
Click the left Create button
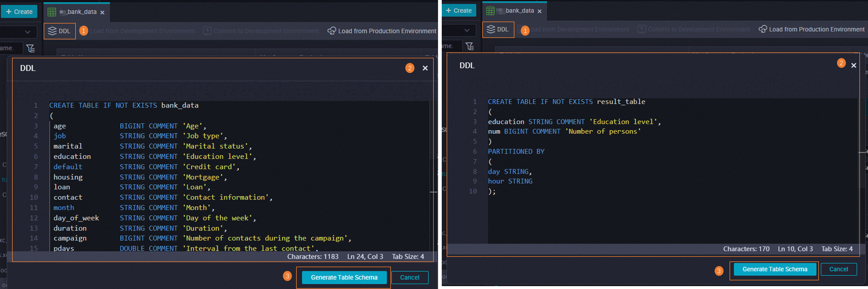coord(19,12)
